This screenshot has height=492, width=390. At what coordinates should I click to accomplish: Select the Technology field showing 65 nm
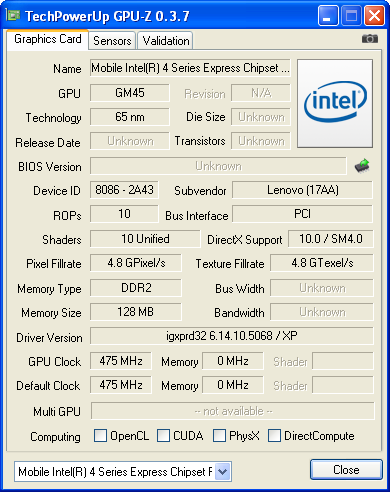pos(130,117)
